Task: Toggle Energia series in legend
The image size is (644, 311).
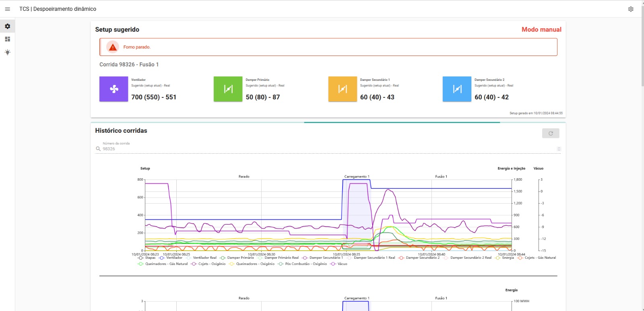Action: 504,258
